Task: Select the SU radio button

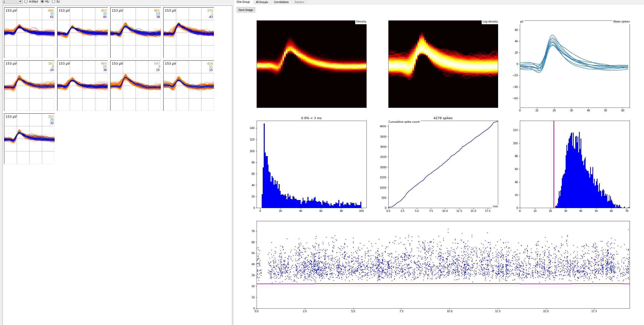Action: pyautogui.click(x=53, y=2)
